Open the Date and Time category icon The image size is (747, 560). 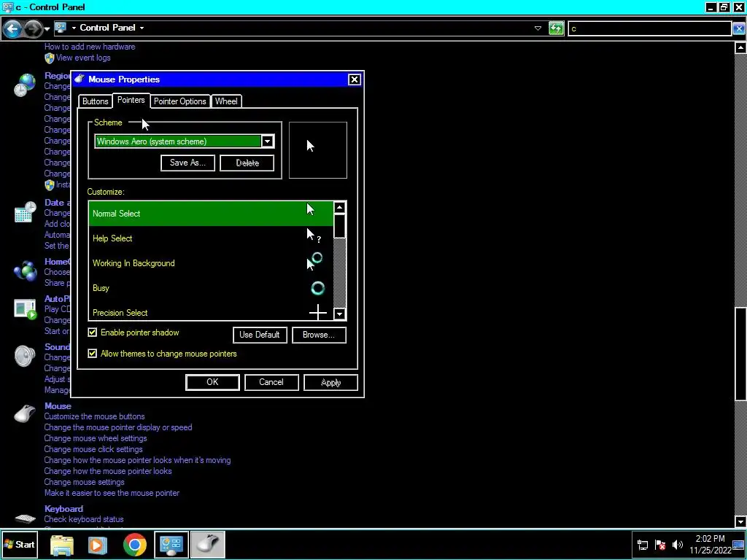(x=25, y=212)
